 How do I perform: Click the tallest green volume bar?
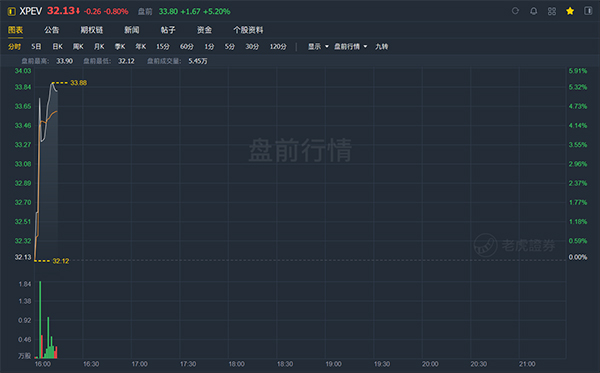tap(40, 320)
